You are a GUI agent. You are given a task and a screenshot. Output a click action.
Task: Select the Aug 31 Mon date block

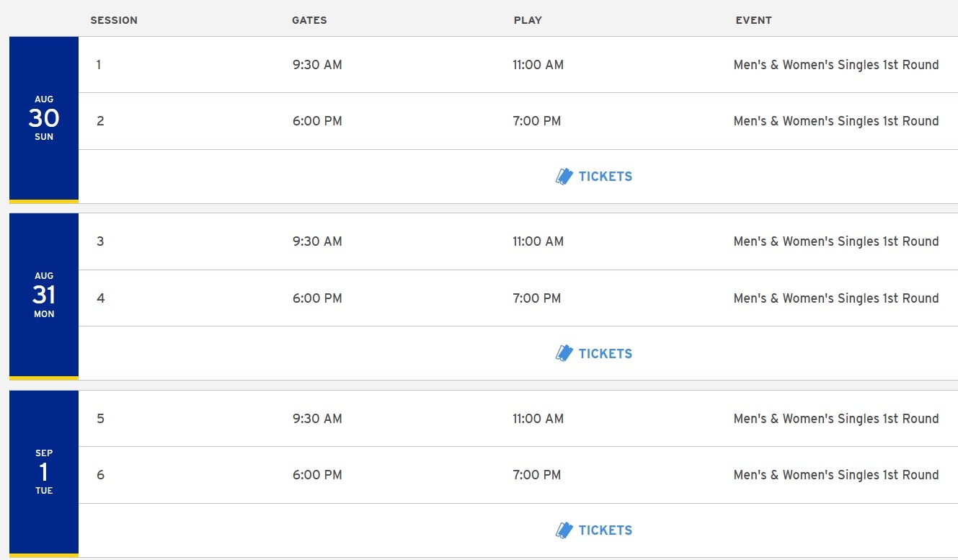(x=44, y=296)
